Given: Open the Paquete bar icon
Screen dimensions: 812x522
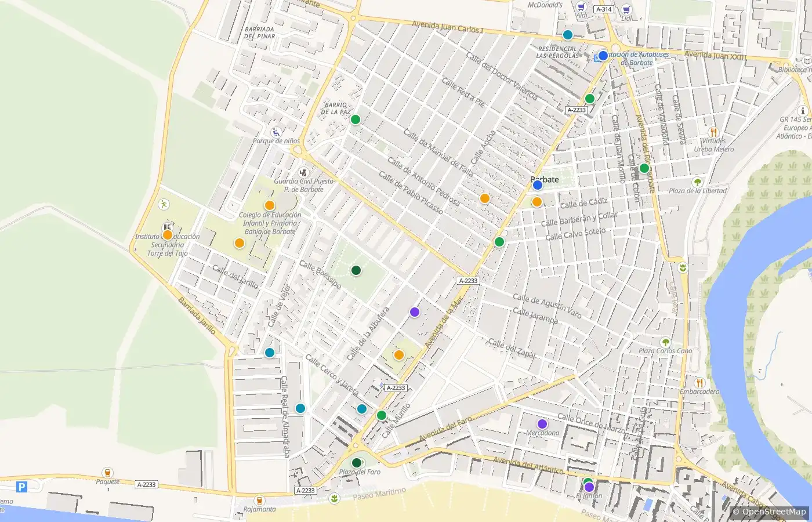Looking at the screenshot, I should pyautogui.click(x=107, y=473).
